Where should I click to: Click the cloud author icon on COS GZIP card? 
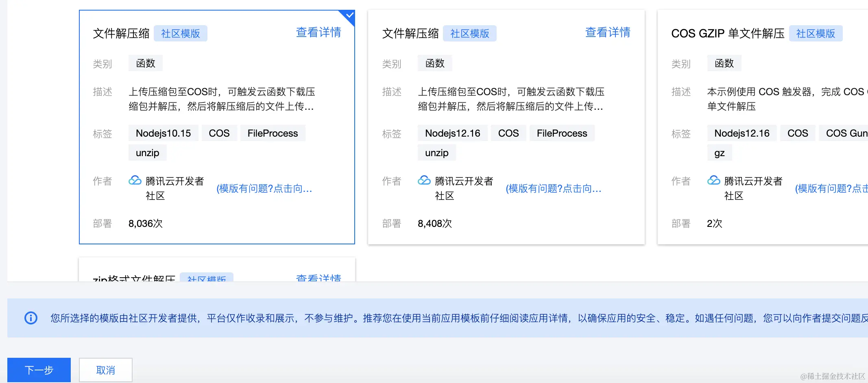(x=714, y=181)
